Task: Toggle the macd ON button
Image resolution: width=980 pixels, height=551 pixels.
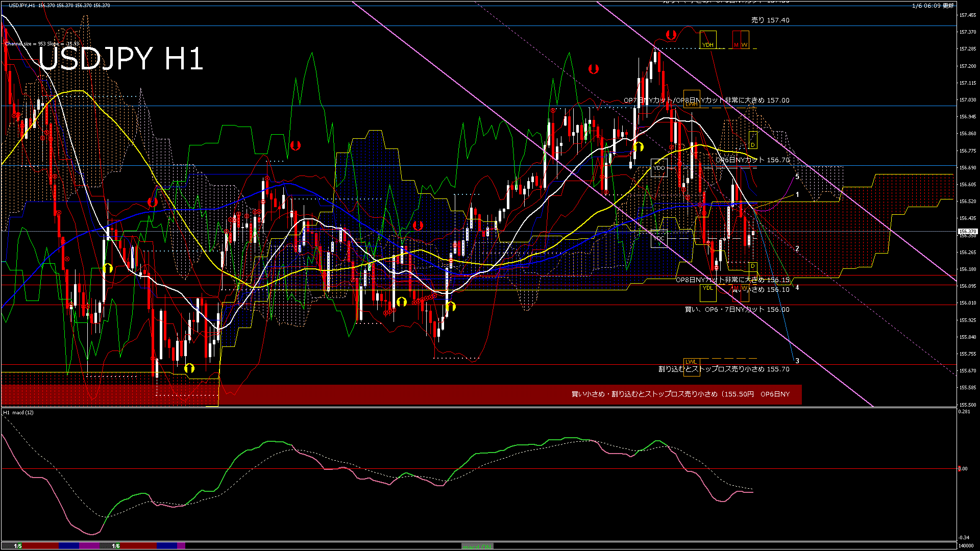Action: tap(477, 546)
